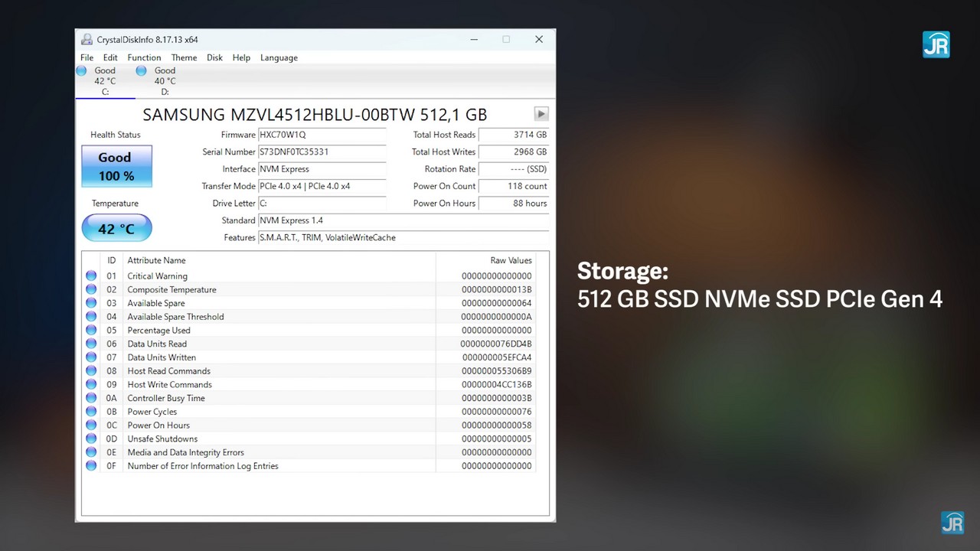The width and height of the screenshot is (980, 551).
Task: Click the Serial Number field
Action: (x=322, y=152)
